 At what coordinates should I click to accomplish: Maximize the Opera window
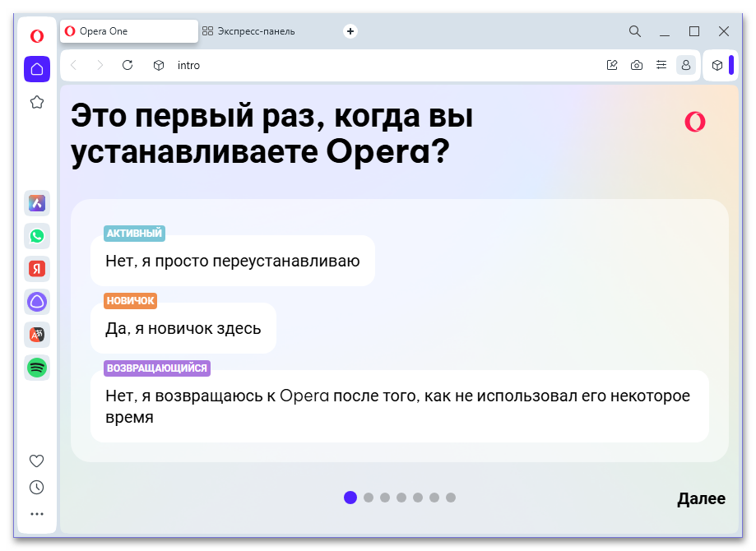coord(694,31)
